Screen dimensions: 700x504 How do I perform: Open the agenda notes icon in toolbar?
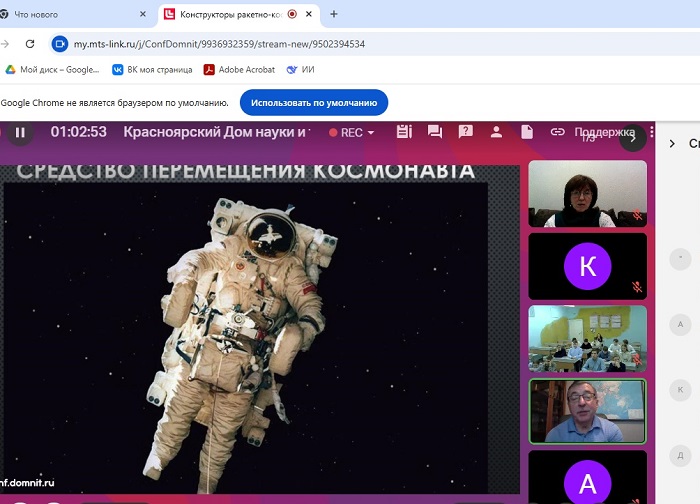click(404, 132)
